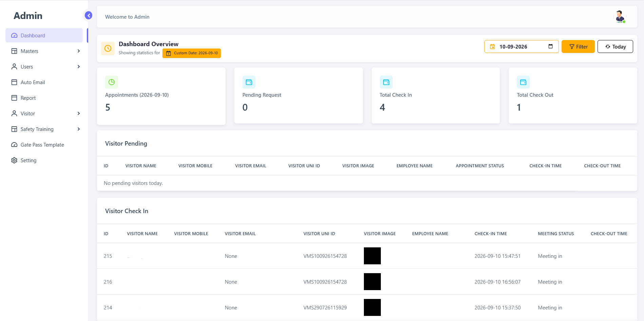Click the Report icon in the sidebar
Image resolution: width=644 pixels, height=321 pixels.
14,98
